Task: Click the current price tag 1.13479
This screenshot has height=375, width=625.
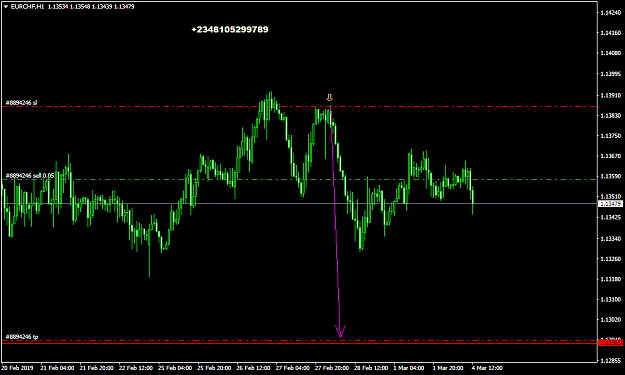Action: coord(610,204)
